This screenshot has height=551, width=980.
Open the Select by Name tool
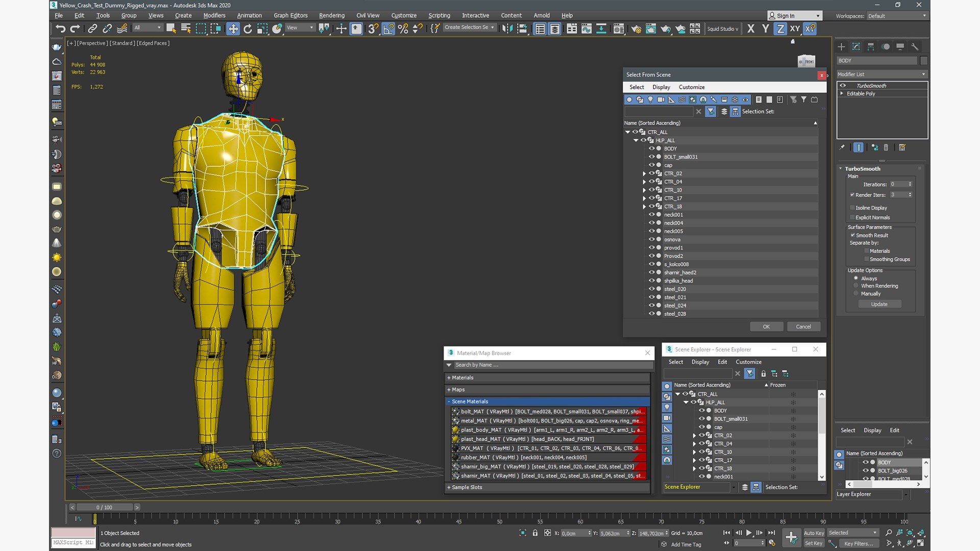[186, 29]
